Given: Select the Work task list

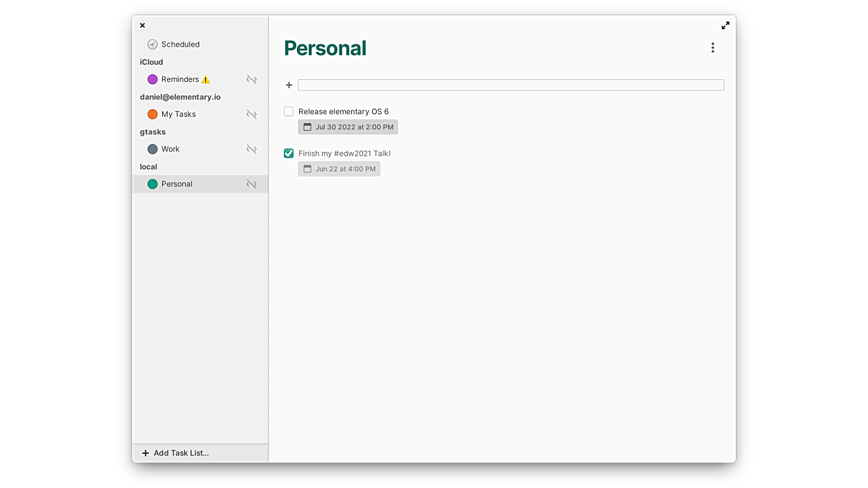Looking at the screenshot, I should pyautogui.click(x=170, y=149).
